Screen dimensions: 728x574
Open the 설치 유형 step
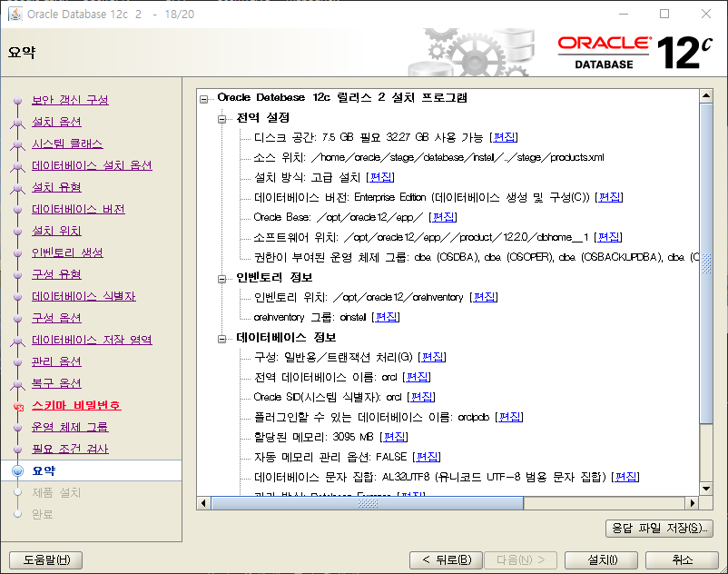pos(56,187)
